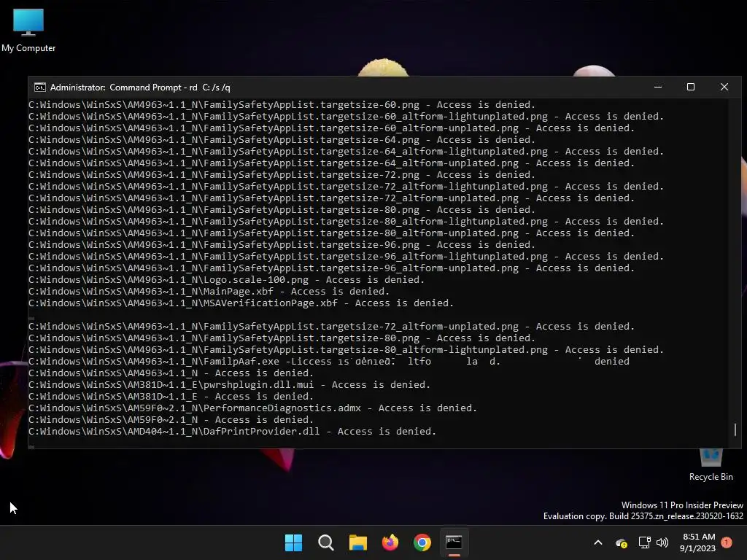Image resolution: width=747 pixels, height=560 pixels.
Task: Click the AM59F0~2.1_N access denied line
Action: click(x=171, y=419)
